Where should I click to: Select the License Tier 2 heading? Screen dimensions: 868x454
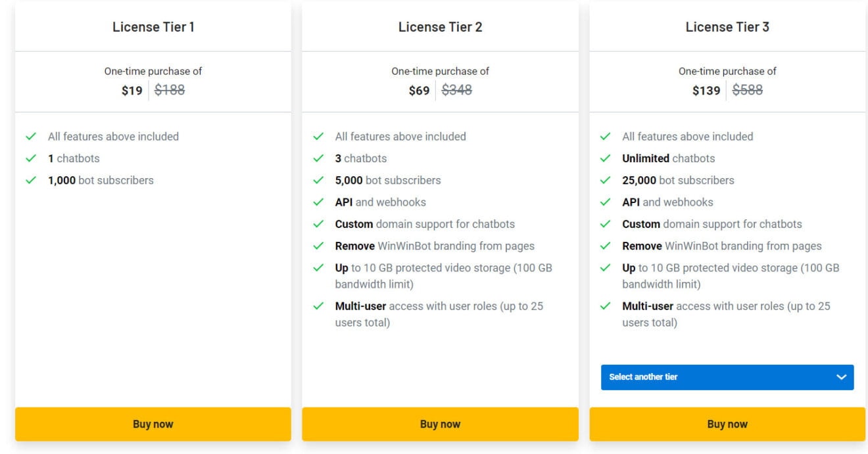[440, 27]
